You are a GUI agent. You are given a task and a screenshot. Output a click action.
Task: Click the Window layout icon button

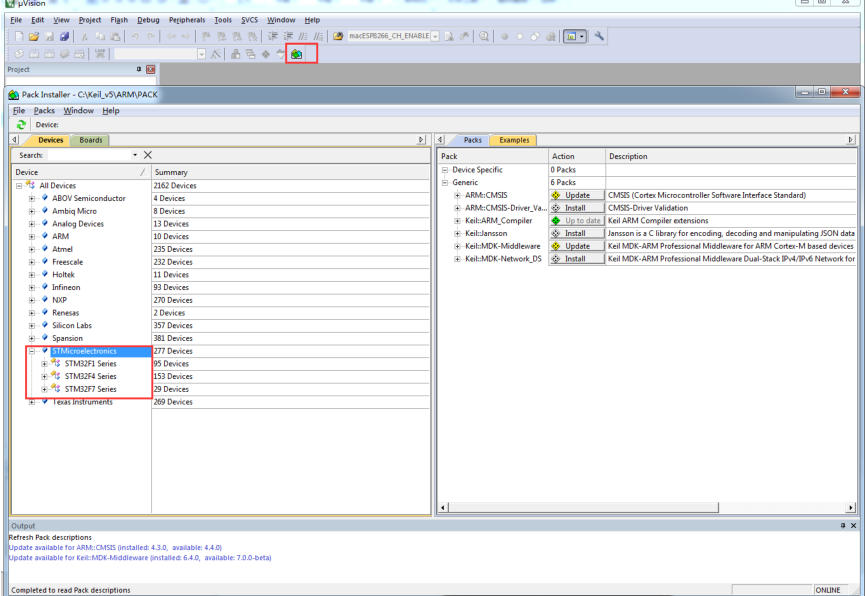(574, 36)
